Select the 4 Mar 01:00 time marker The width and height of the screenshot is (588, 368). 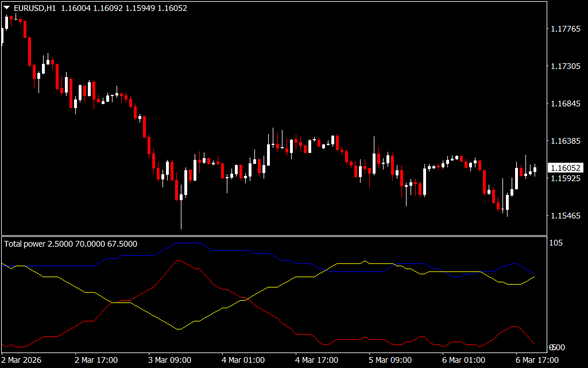pos(243,360)
